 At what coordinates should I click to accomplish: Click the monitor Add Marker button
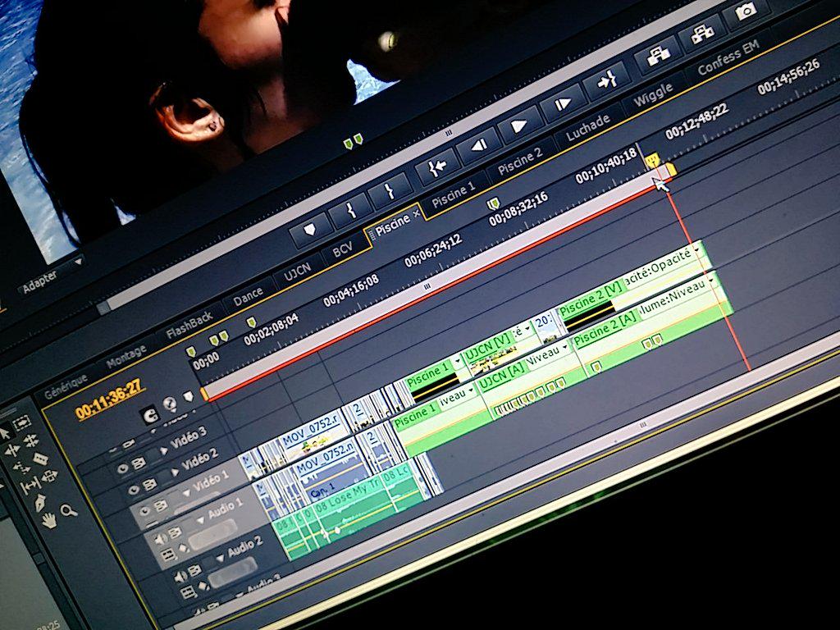(x=309, y=230)
